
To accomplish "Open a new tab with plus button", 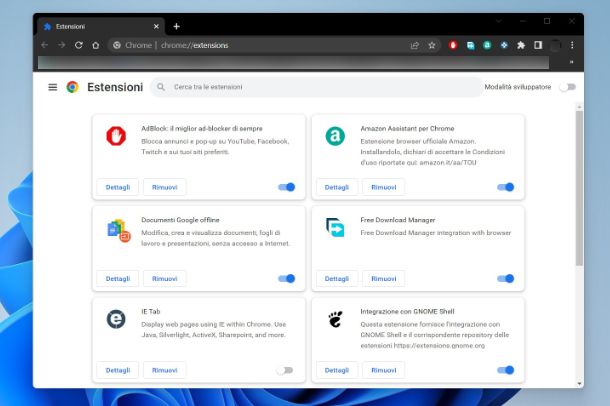I will (x=176, y=26).
